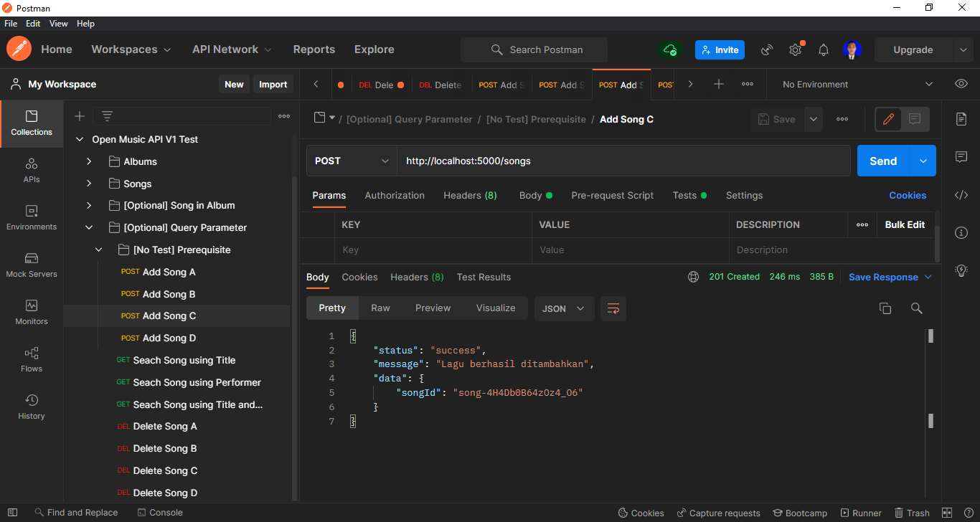980x522 pixels.
Task: Open the JSON format dropdown
Action: 564,308
